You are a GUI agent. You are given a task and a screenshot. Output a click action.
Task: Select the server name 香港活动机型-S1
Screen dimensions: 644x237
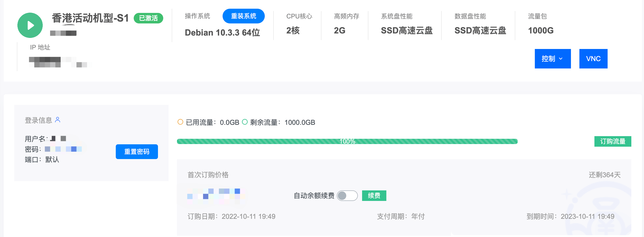pyautogui.click(x=90, y=18)
